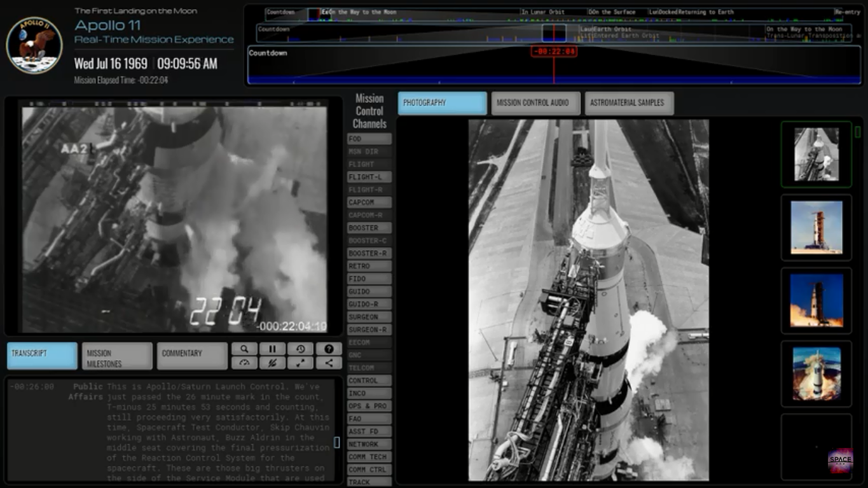Enter fullscreen with the expand arrows icon
Viewport: 868px width, 488px height.
pyautogui.click(x=300, y=363)
